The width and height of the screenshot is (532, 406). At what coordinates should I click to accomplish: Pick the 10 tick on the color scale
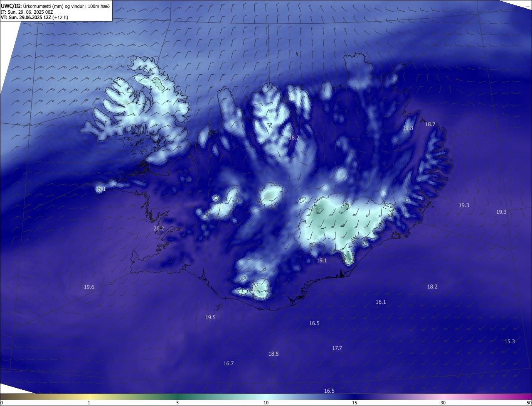266,403
